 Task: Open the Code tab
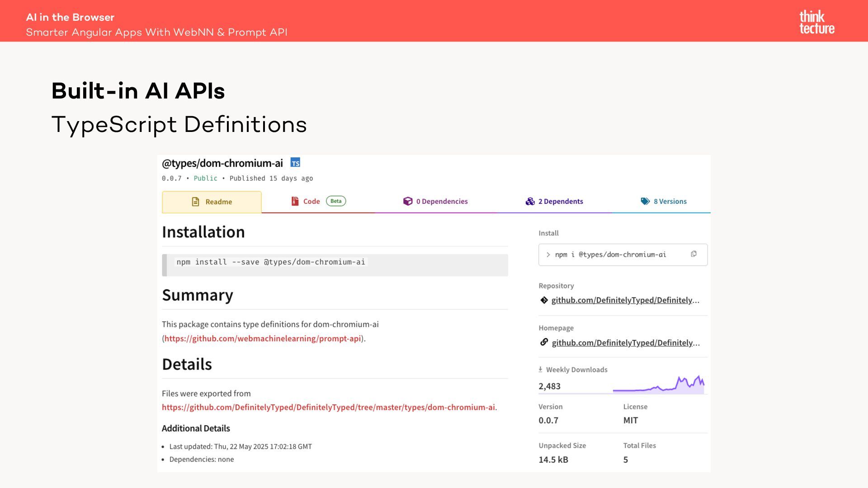click(311, 202)
